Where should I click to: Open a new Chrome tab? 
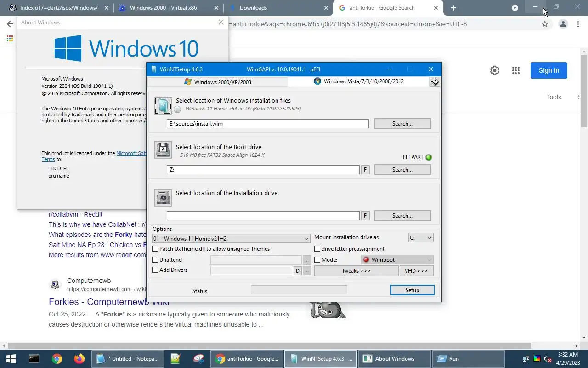point(453,8)
